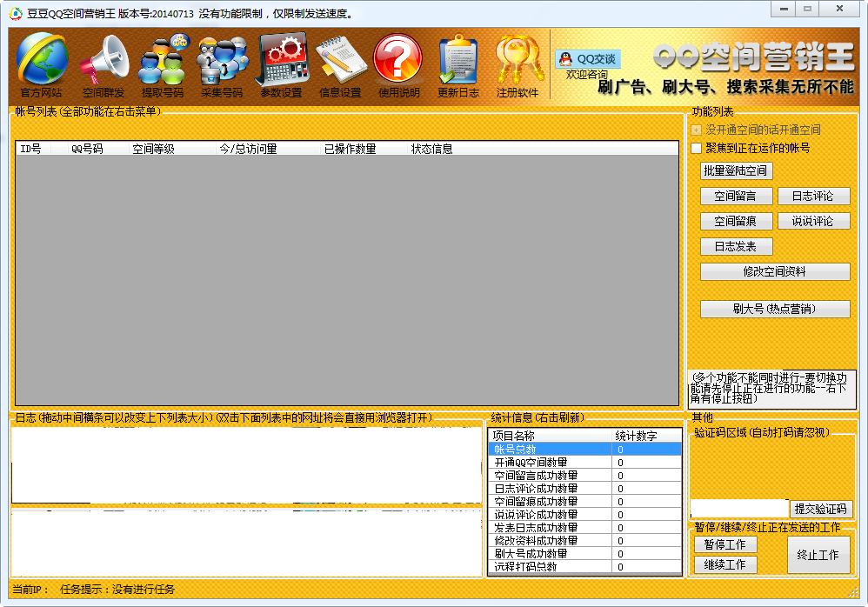Click the 暂停工作 button
The image size is (868, 607).
(x=725, y=544)
